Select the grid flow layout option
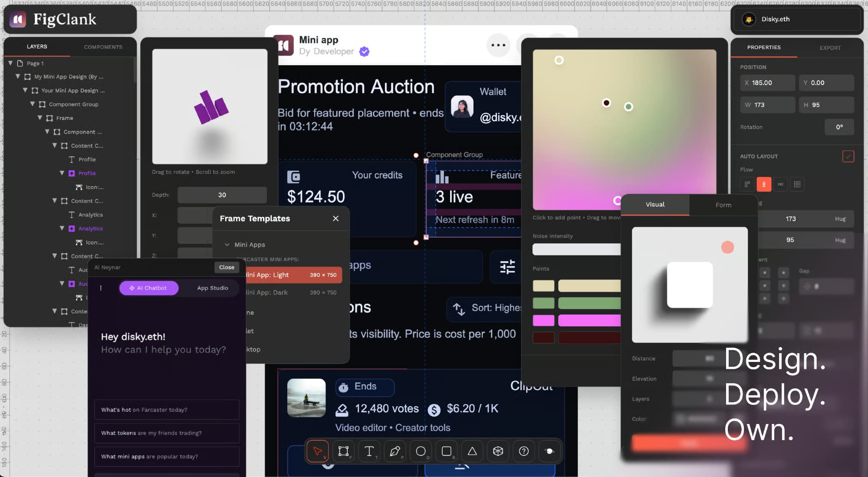 click(x=797, y=184)
